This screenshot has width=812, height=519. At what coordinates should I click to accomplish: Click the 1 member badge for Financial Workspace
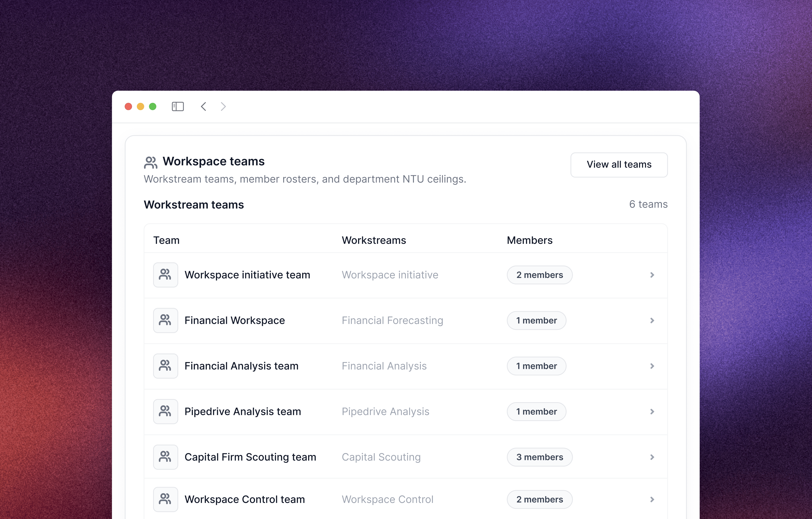[x=536, y=320]
